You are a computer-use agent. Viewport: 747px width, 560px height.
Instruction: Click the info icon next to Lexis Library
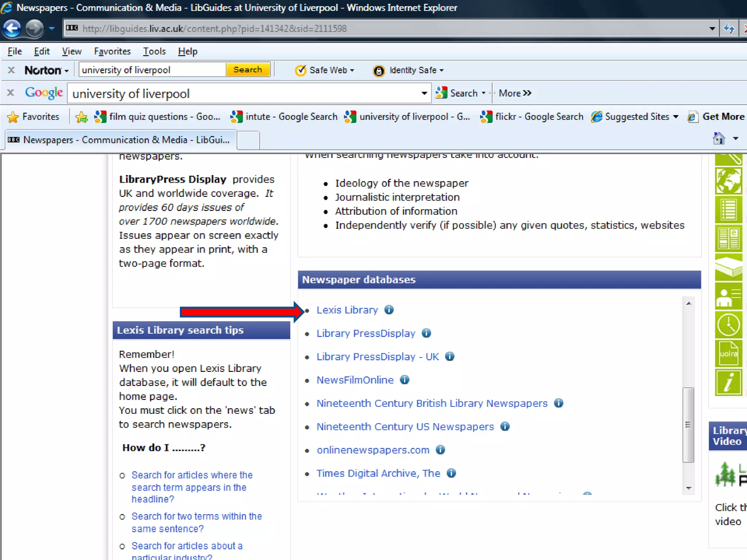(x=389, y=310)
